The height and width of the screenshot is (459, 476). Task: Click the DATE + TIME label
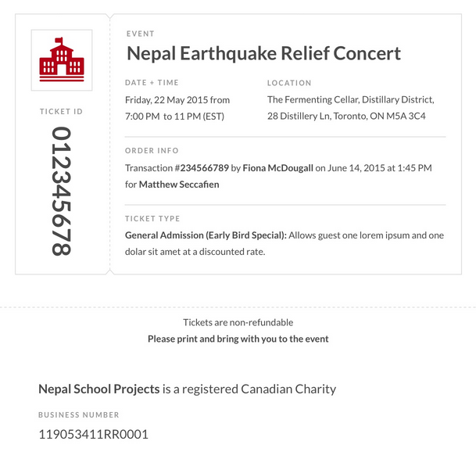152,83
